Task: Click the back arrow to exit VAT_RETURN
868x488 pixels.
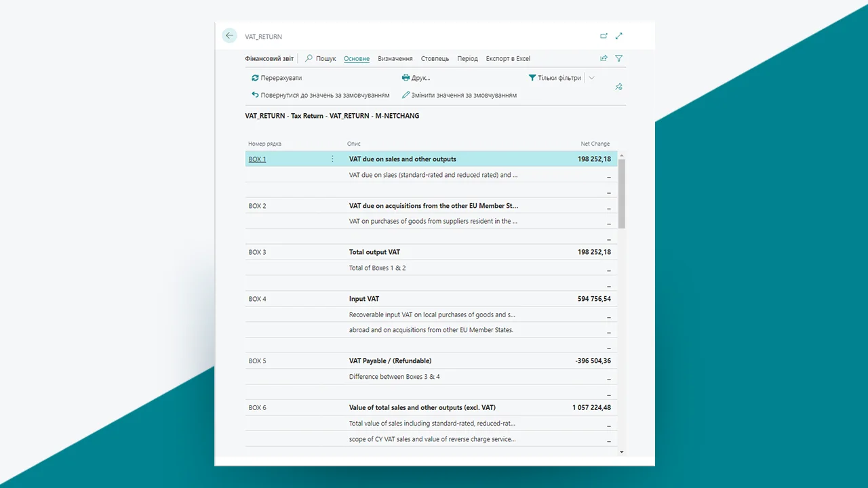Action: (x=229, y=35)
